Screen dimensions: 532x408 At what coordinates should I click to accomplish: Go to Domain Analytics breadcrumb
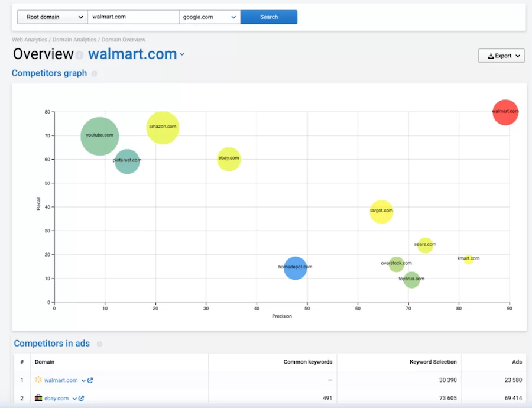74,40
